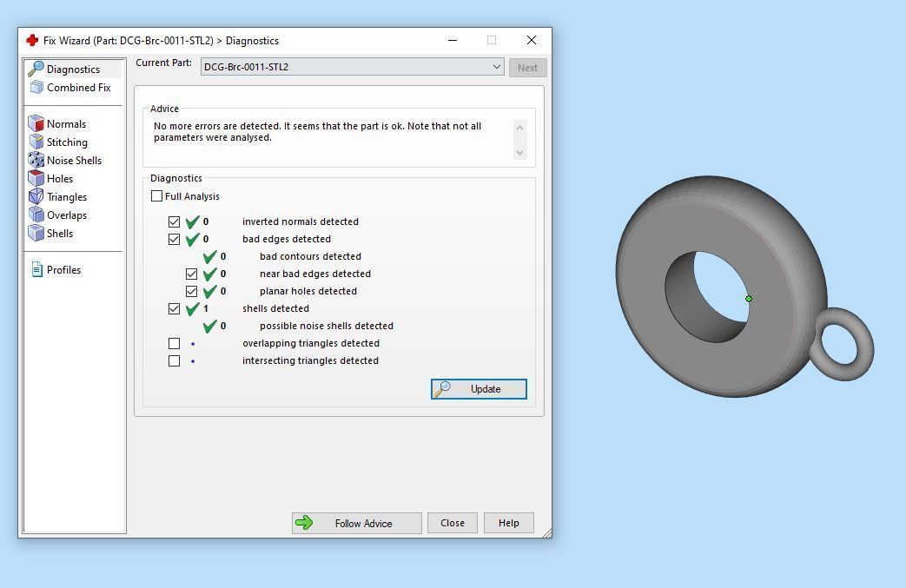Open the Diagnostics page in sidebar
Image resolution: width=906 pixels, height=588 pixels.
pos(73,69)
